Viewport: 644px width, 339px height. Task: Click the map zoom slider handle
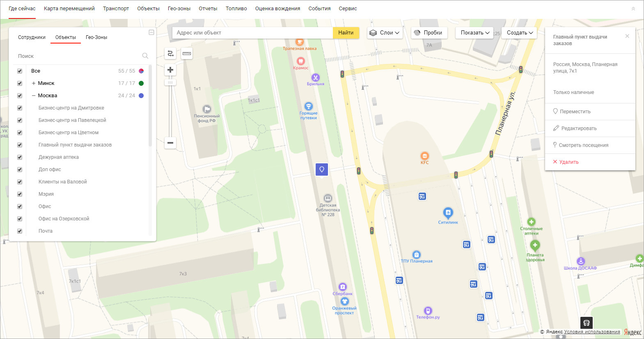click(170, 82)
